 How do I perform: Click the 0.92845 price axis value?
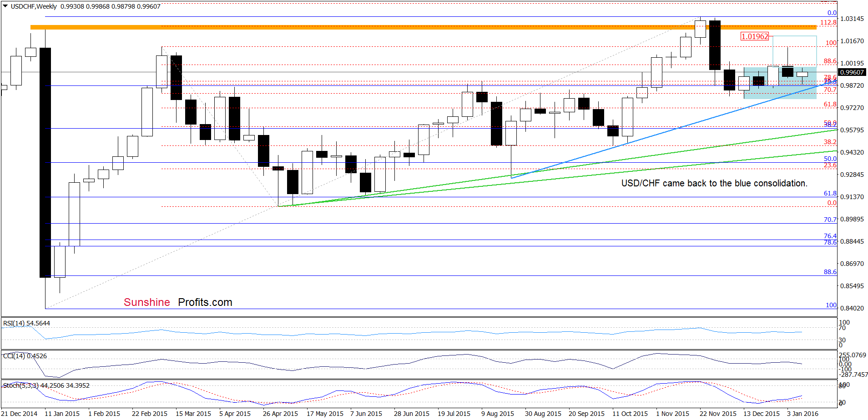coord(852,175)
